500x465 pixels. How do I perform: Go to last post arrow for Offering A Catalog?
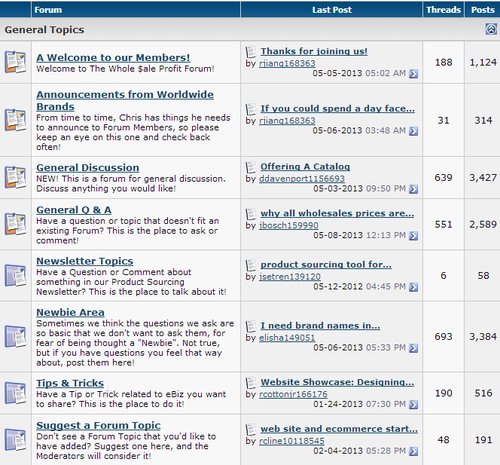tap(413, 189)
